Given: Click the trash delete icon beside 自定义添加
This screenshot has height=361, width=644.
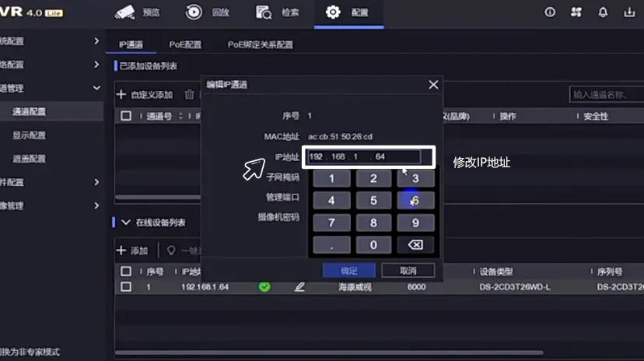Looking at the screenshot, I should click(x=189, y=94).
